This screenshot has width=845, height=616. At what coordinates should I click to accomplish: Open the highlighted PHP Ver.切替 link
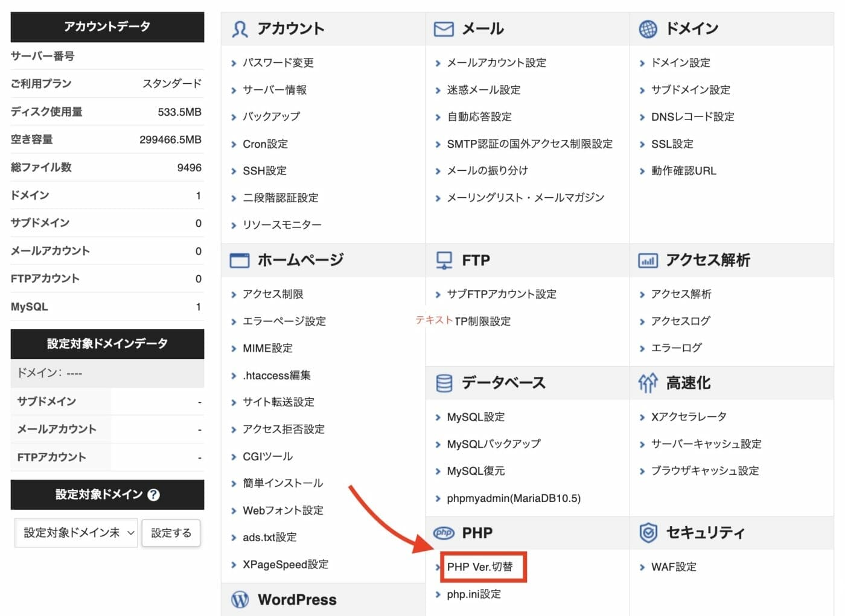click(482, 567)
